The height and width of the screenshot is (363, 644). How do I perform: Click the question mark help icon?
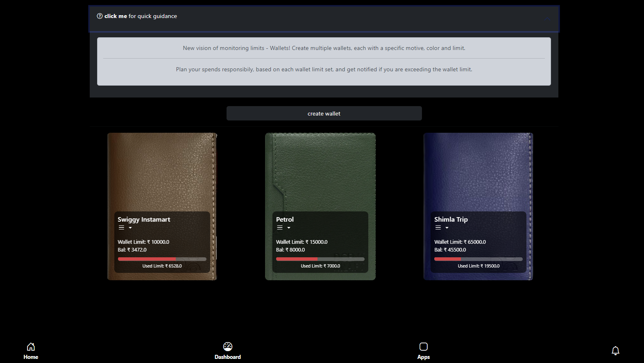point(100,16)
